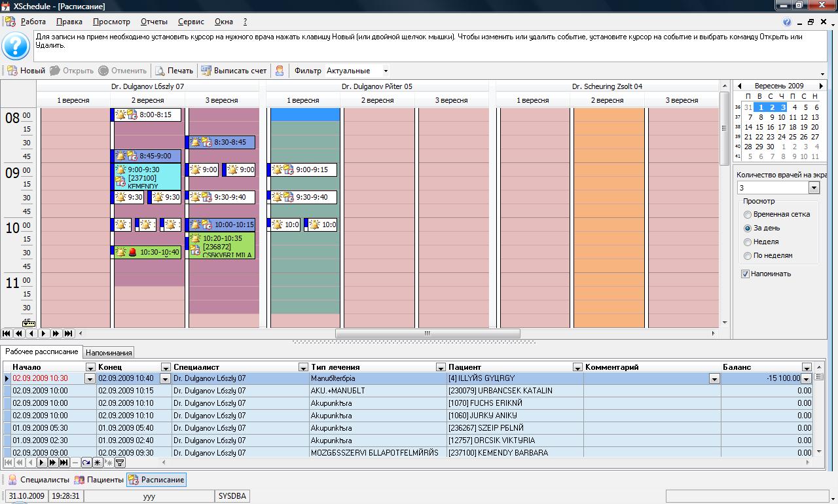The image size is (838, 504).
Task: Click the horizontal scrollbar under the schedule
Action: (427, 333)
